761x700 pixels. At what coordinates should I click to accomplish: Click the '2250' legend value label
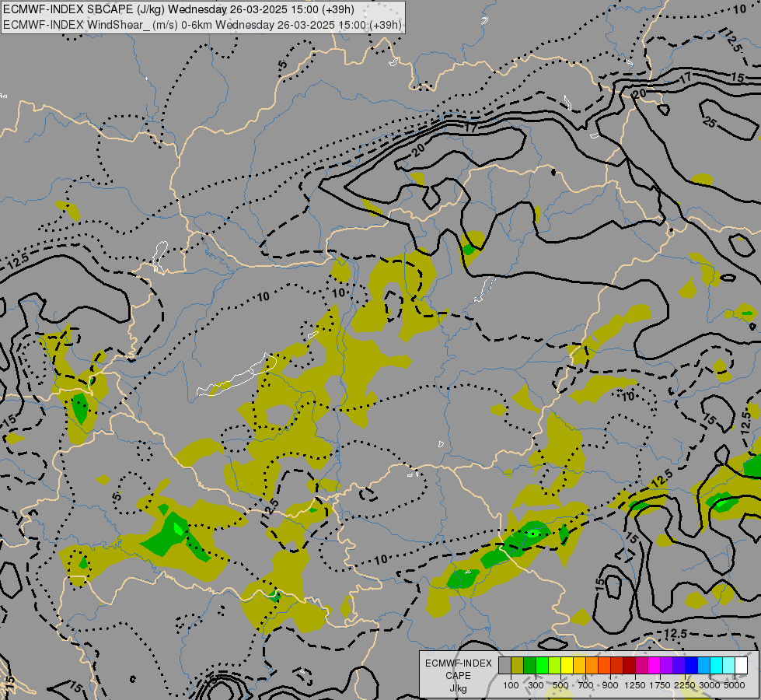tap(685, 685)
